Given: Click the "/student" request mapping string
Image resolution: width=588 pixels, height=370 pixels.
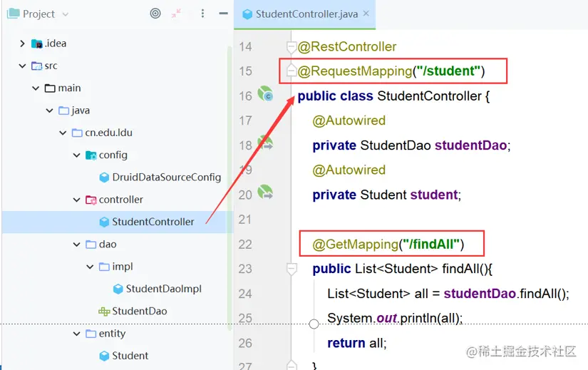Looking at the screenshot, I should (x=447, y=71).
